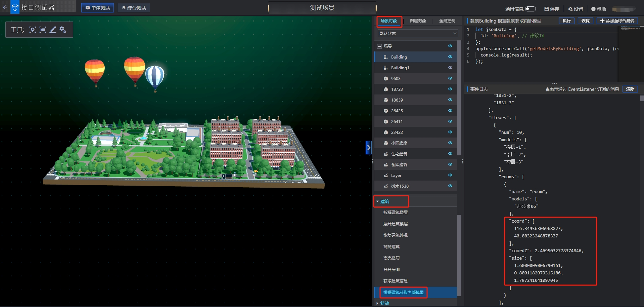The width and height of the screenshot is (644, 307).
Task: Toggle visibility of 场景 root row
Action: pyautogui.click(x=450, y=46)
